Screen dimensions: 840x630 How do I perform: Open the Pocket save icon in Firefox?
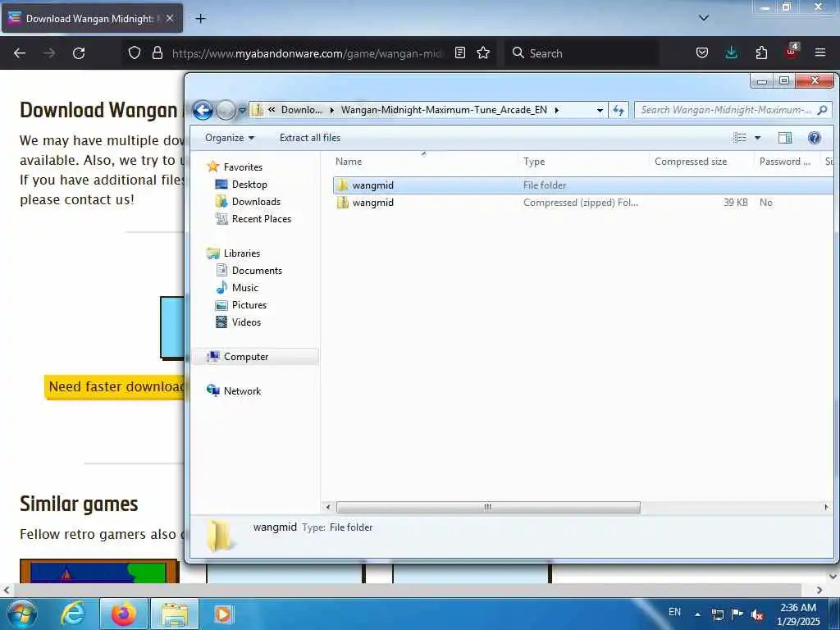coord(702,52)
